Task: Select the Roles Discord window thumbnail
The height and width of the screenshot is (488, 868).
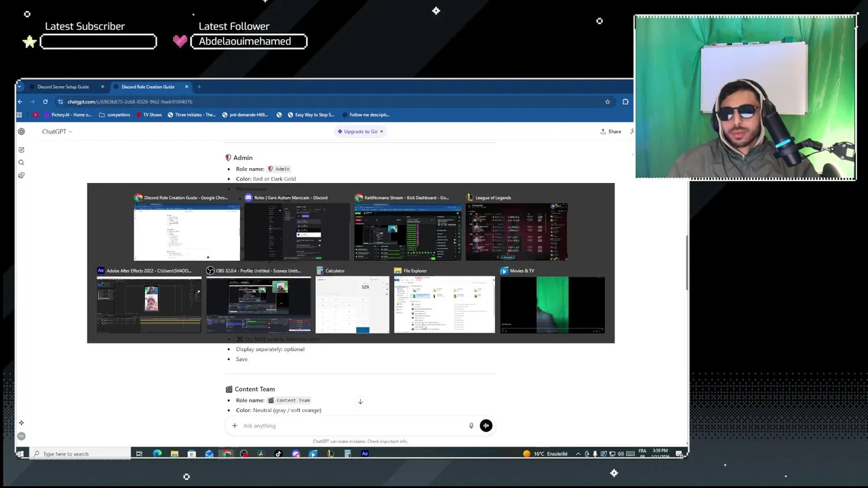Action: pos(296,228)
